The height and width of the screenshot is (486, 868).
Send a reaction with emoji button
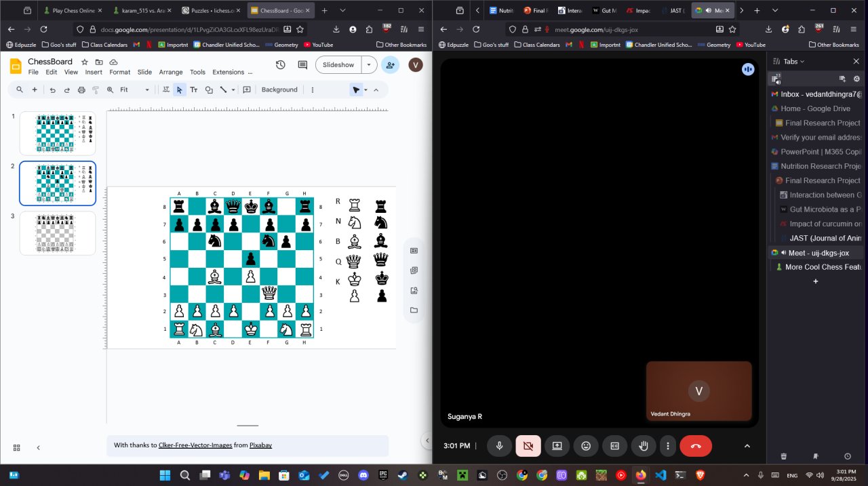586,446
